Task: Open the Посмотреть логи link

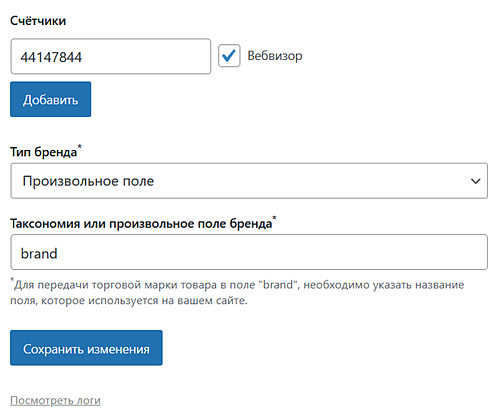Action: tap(55, 400)
